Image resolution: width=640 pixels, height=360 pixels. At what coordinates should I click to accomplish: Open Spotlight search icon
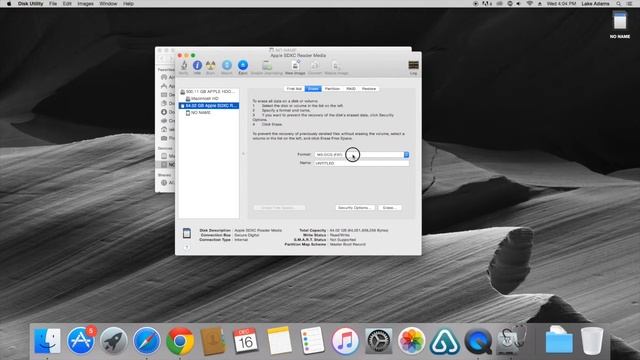(x=619, y=4)
